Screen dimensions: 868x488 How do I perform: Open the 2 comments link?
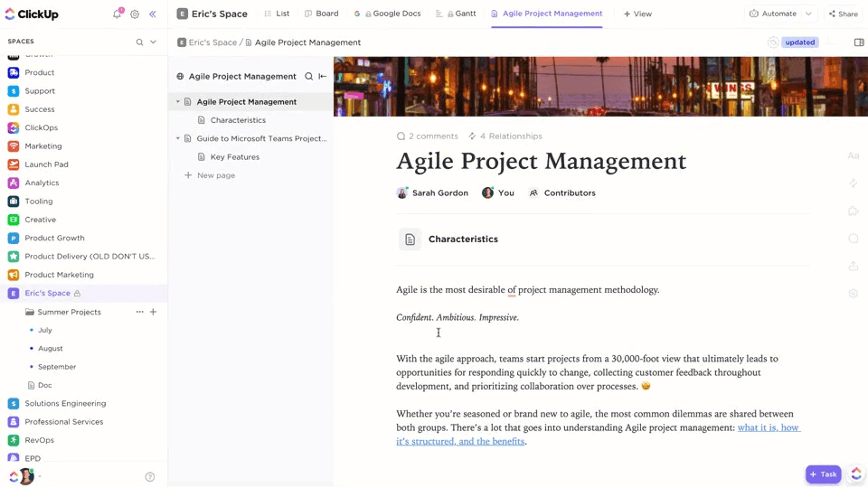428,136
